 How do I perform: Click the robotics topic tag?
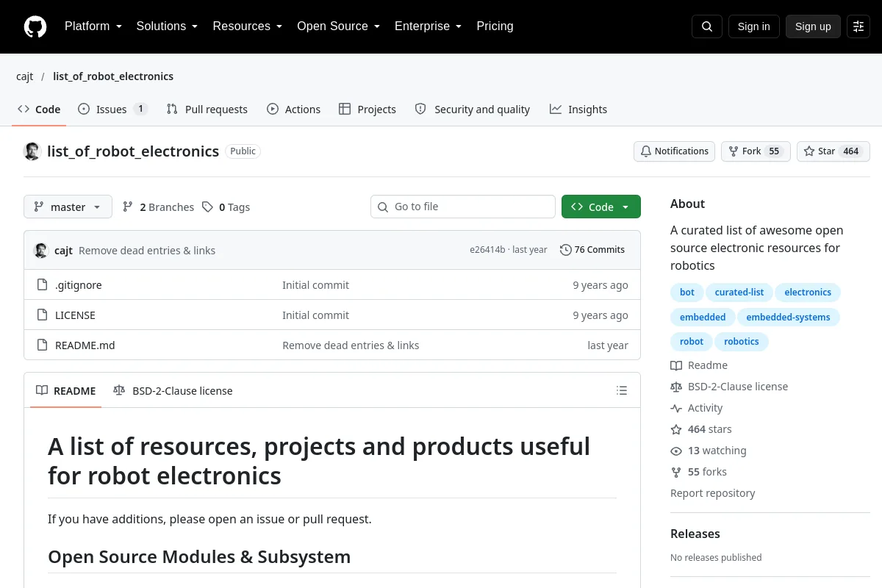(742, 342)
